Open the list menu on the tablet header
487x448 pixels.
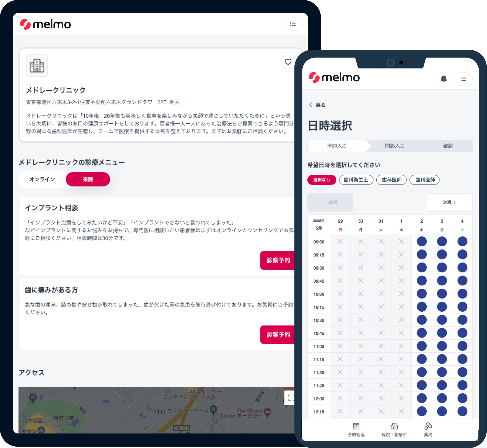(293, 24)
